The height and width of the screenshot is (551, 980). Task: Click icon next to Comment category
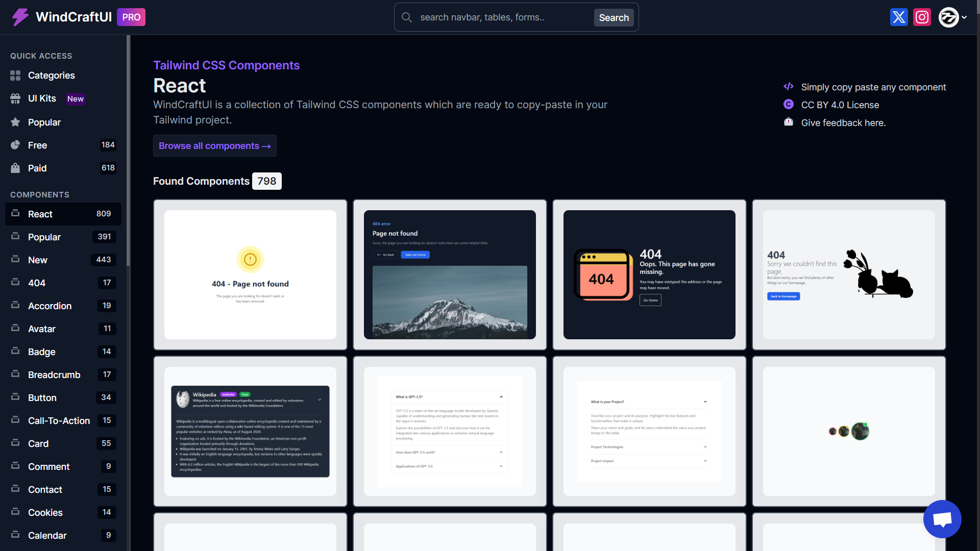point(15,465)
